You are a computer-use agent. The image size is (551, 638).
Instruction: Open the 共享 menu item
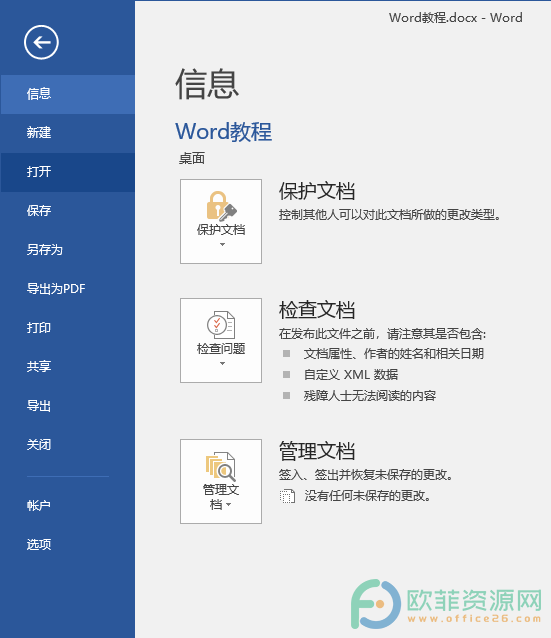click(68, 367)
